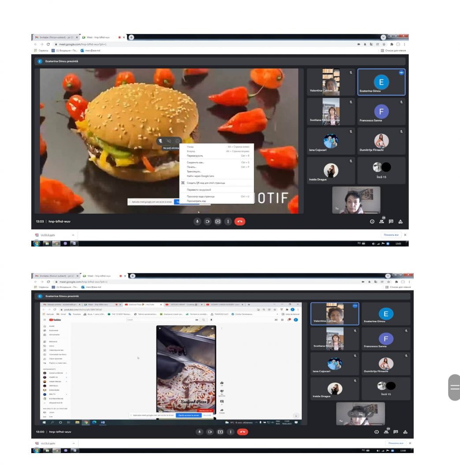
Task: Click 'Создать QR-код для этой страницы' entry
Action: click(206, 182)
